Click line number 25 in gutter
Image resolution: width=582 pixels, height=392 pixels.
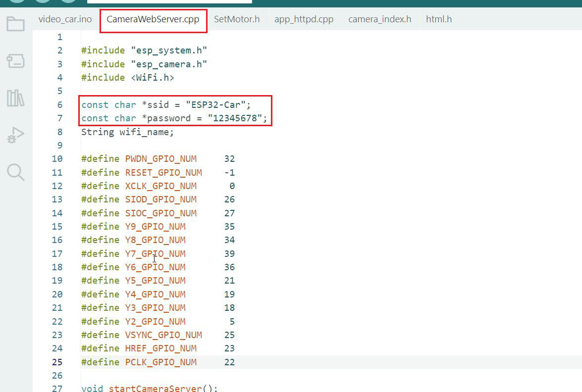click(x=57, y=362)
